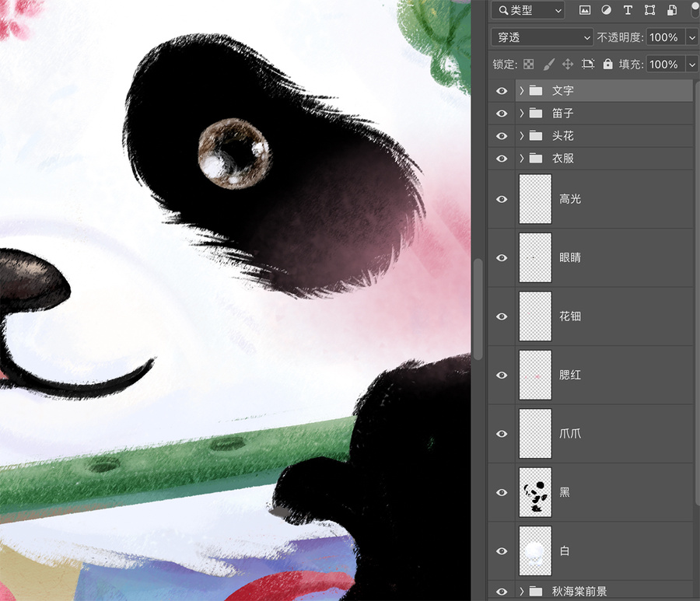Expand the 秋海棠前景 group

[521, 592]
